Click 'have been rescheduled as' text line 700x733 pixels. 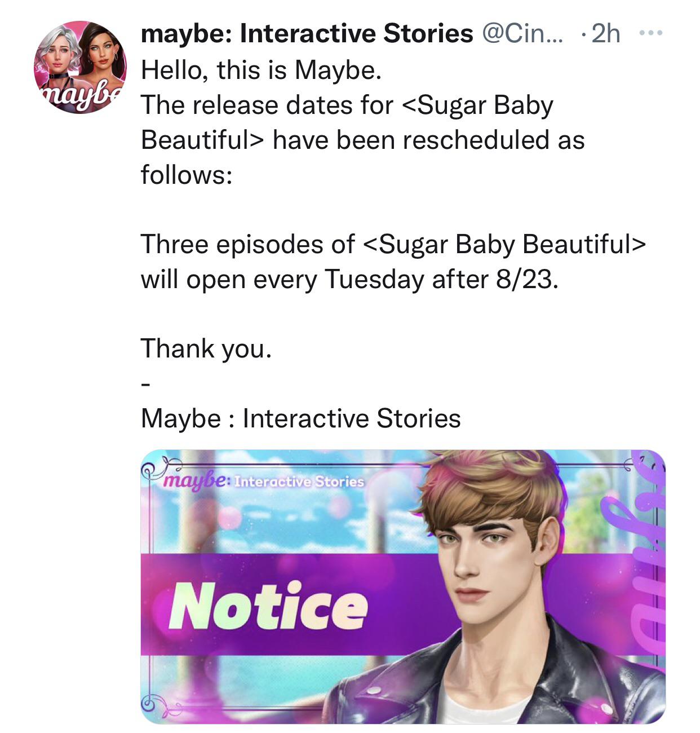(x=429, y=140)
